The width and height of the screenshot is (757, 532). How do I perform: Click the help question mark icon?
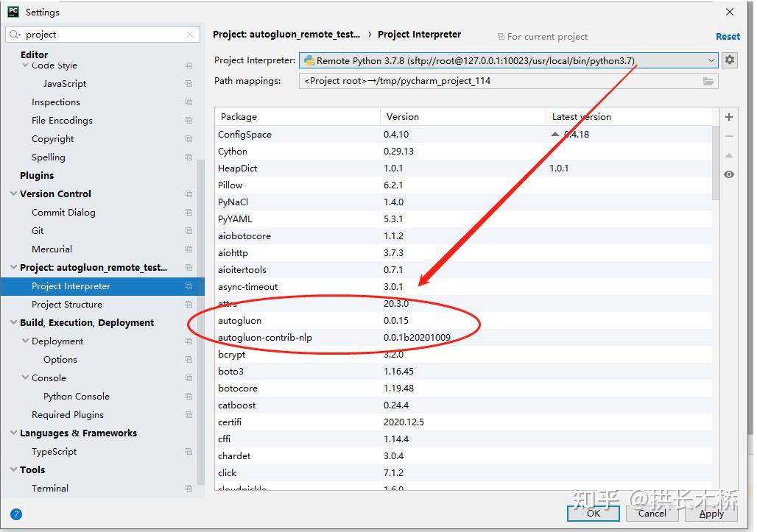pos(16,514)
